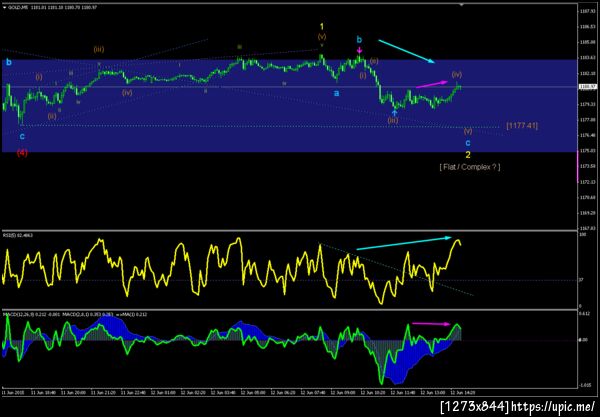The height and width of the screenshot is (417, 600).
Task: Click the blue b label beside pink down arrow
Action: [x=359, y=39]
